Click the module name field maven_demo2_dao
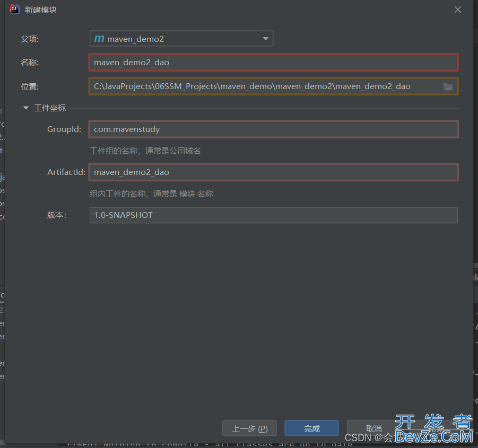The image size is (478, 448). pyautogui.click(x=273, y=63)
